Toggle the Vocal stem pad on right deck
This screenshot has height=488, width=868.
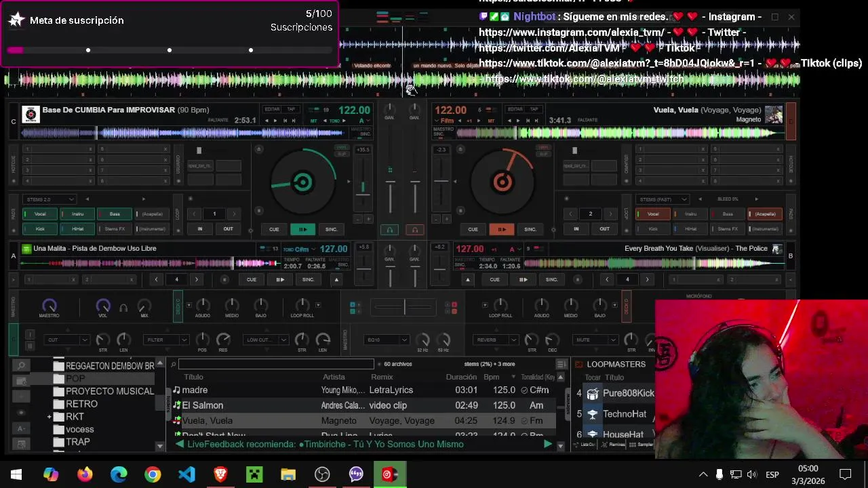click(x=653, y=214)
